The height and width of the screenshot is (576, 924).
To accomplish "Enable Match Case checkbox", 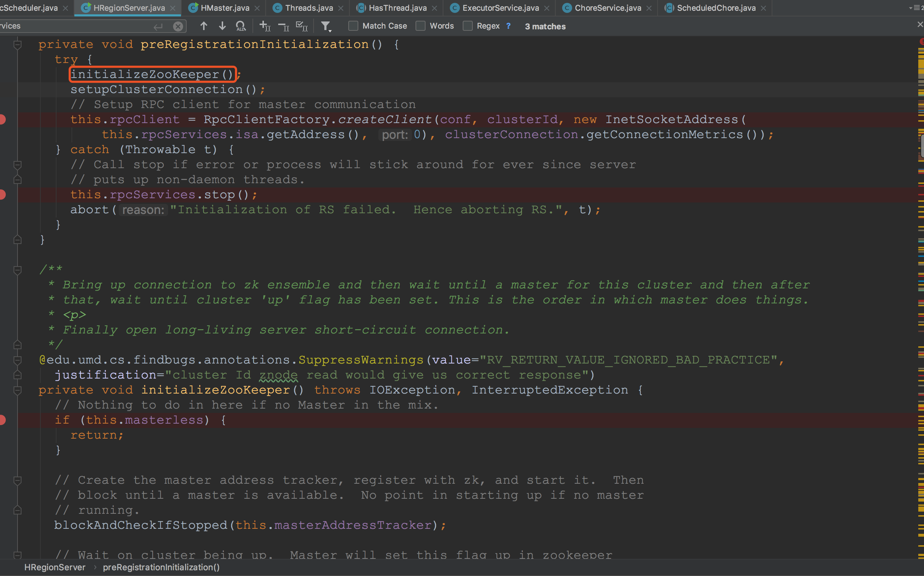I will [353, 26].
